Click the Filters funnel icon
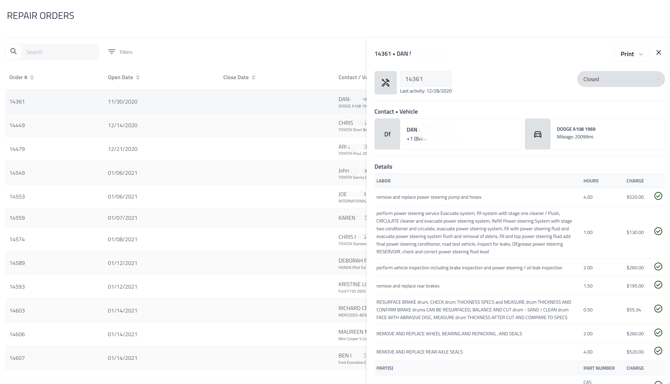 tap(112, 52)
